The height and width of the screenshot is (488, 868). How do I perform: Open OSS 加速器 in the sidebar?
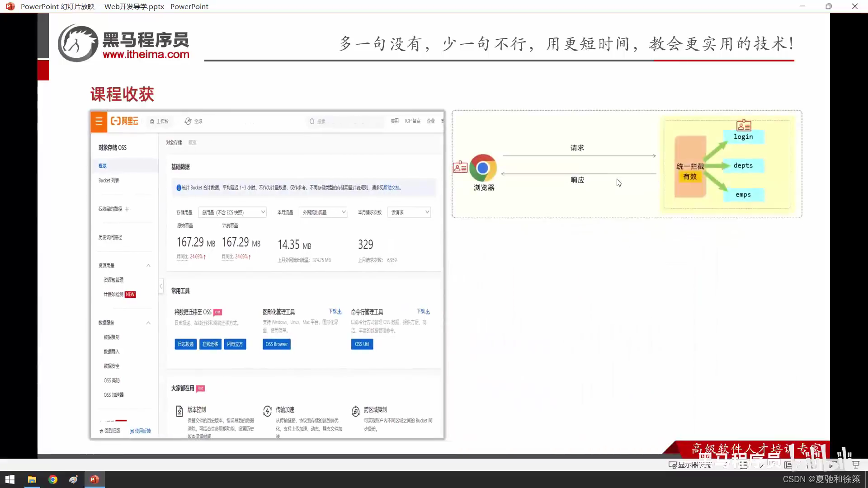113,395
